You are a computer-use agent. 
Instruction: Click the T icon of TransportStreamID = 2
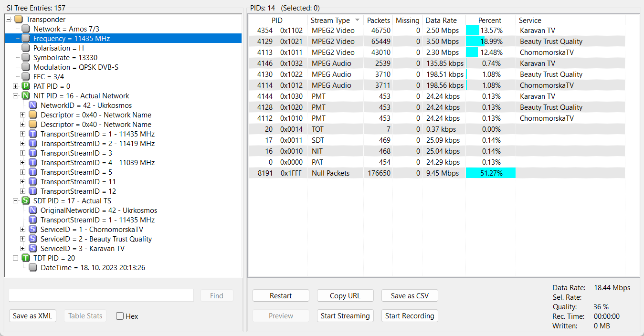pyautogui.click(x=32, y=144)
